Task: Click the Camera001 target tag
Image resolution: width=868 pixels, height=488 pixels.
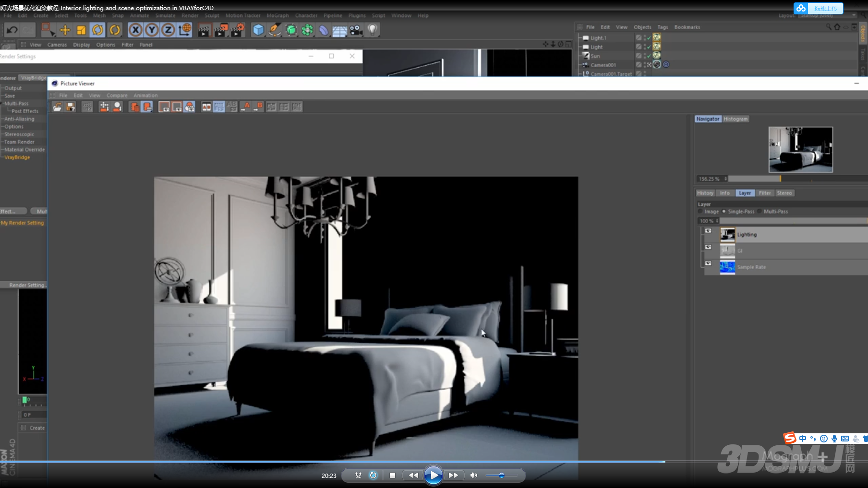Action: [x=666, y=64]
